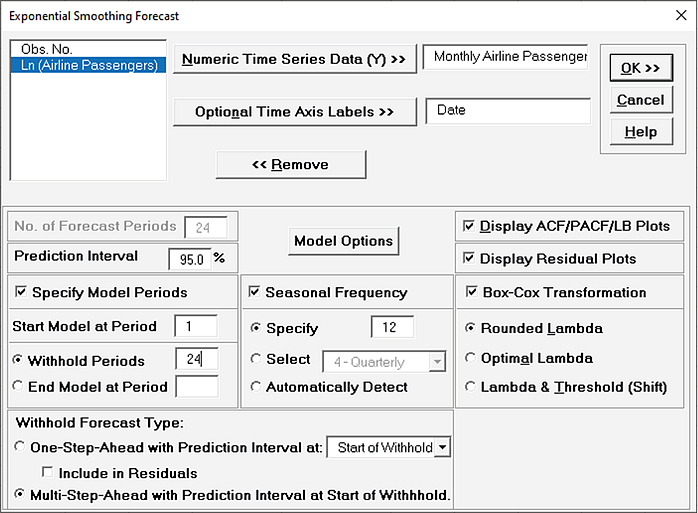Click the Prediction Interval percentage field
Image resolution: width=698 pixels, height=513 pixels.
(x=190, y=259)
